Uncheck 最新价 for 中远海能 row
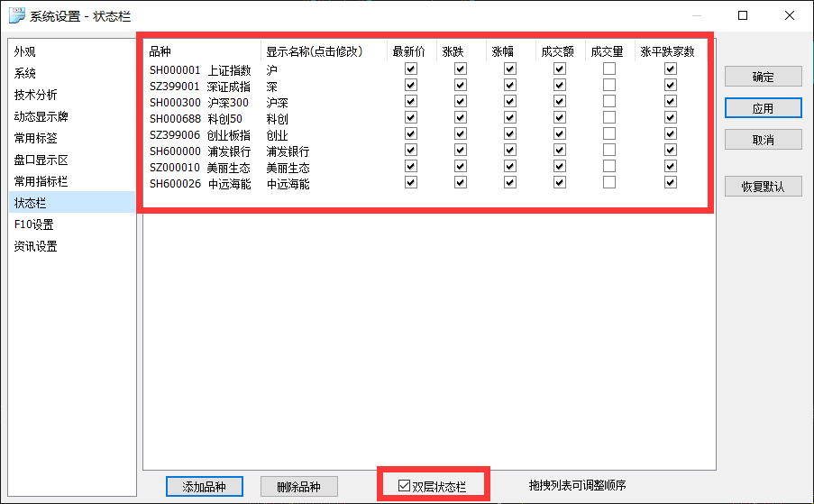814x504 pixels. (411, 182)
